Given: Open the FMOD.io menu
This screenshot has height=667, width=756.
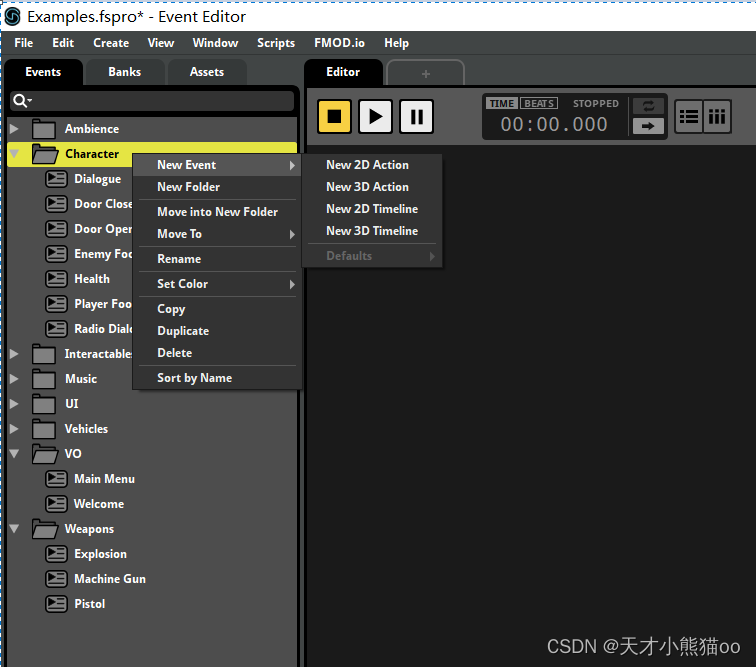Looking at the screenshot, I should [339, 43].
